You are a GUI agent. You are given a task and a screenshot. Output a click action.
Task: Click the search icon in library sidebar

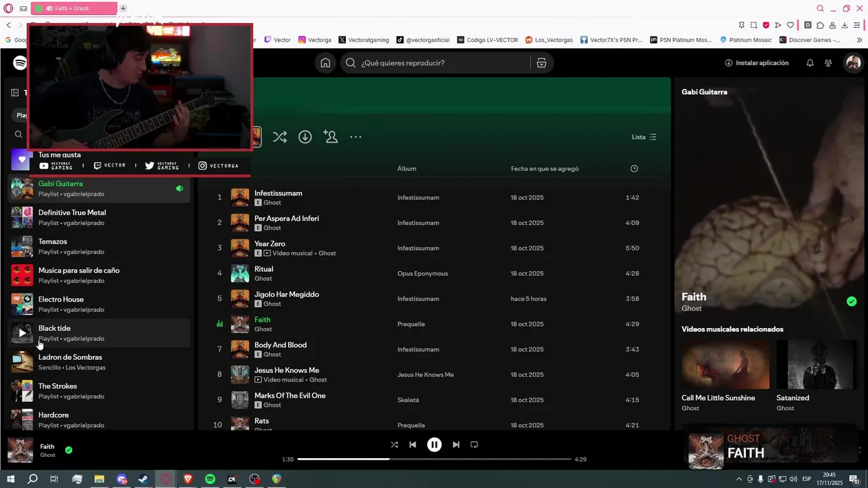tap(19, 134)
